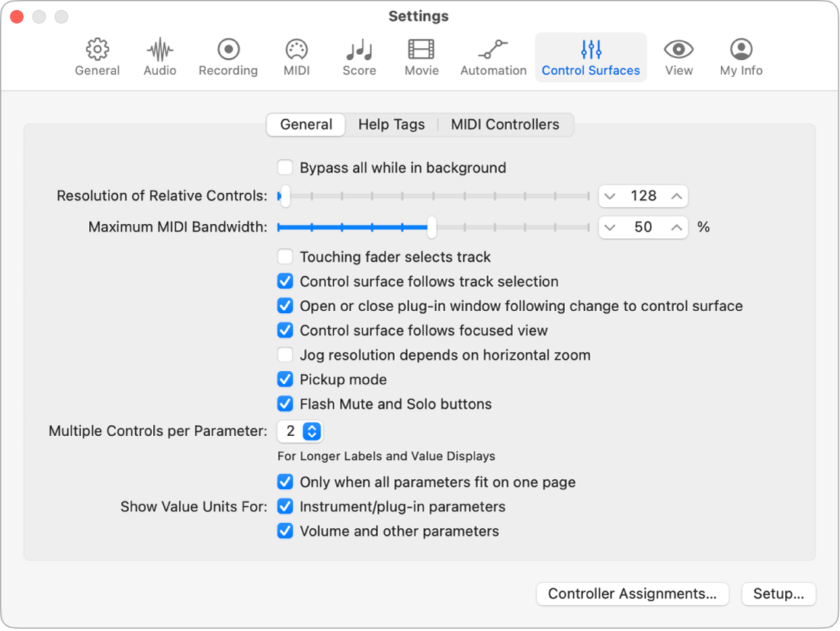Uncheck Pickup mode
The width and height of the screenshot is (840, 631).
point(285,379)
